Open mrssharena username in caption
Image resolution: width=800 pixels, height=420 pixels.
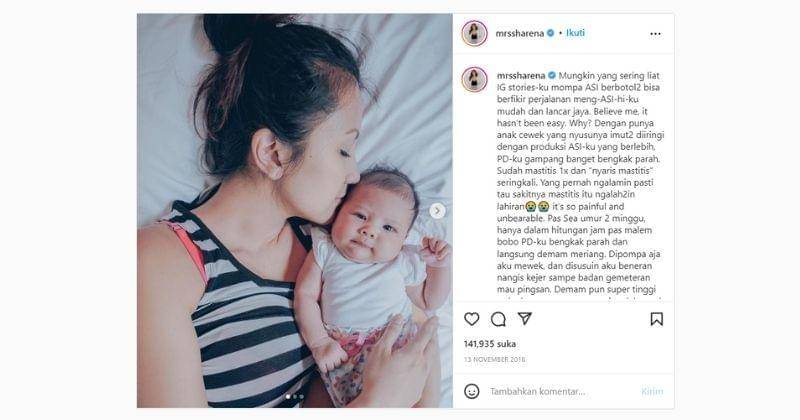click(521, 76)
